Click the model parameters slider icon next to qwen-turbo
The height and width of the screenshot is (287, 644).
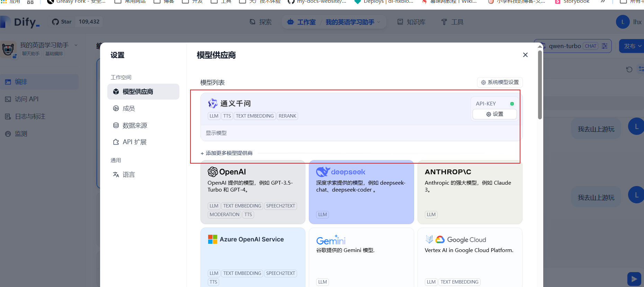tap(605, 46)
